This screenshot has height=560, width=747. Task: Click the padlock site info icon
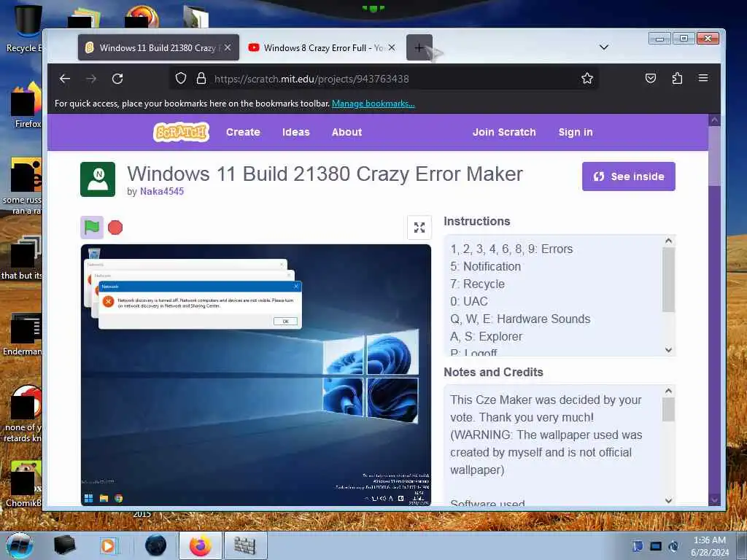[201, 78]
